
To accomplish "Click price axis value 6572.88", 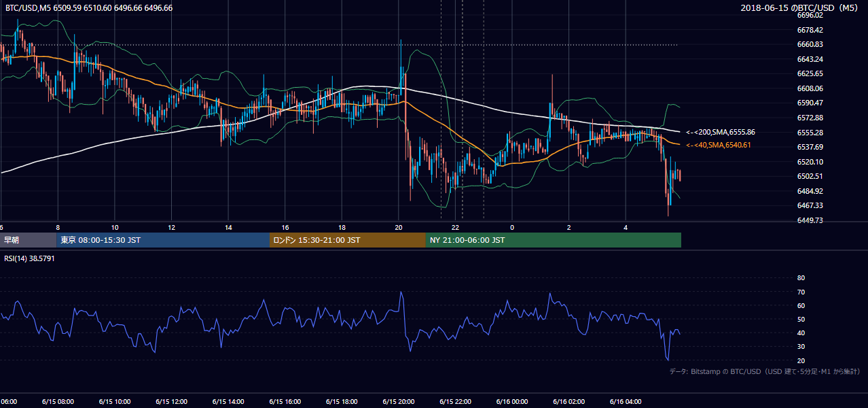I will pyautogui.click(x=810, y=118).
